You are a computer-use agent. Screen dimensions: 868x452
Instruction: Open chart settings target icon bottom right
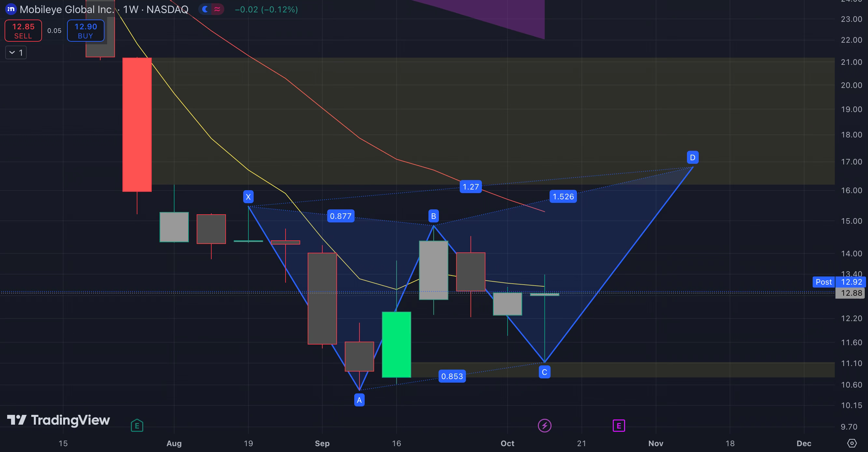(851, 443)
